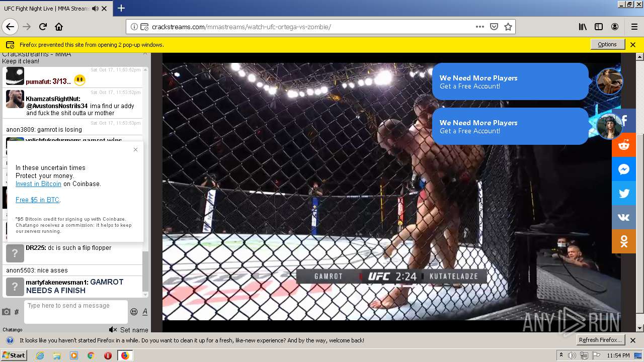Insert a hashtag with the # icon
This screenshot has height=362, width=644.
click(x=17, y=312)
